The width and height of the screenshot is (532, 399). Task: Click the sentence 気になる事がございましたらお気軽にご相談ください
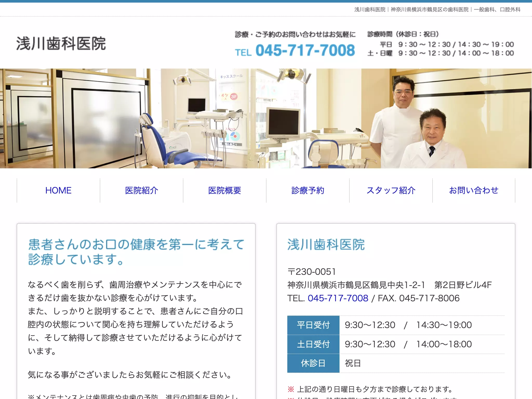(129, 375)
